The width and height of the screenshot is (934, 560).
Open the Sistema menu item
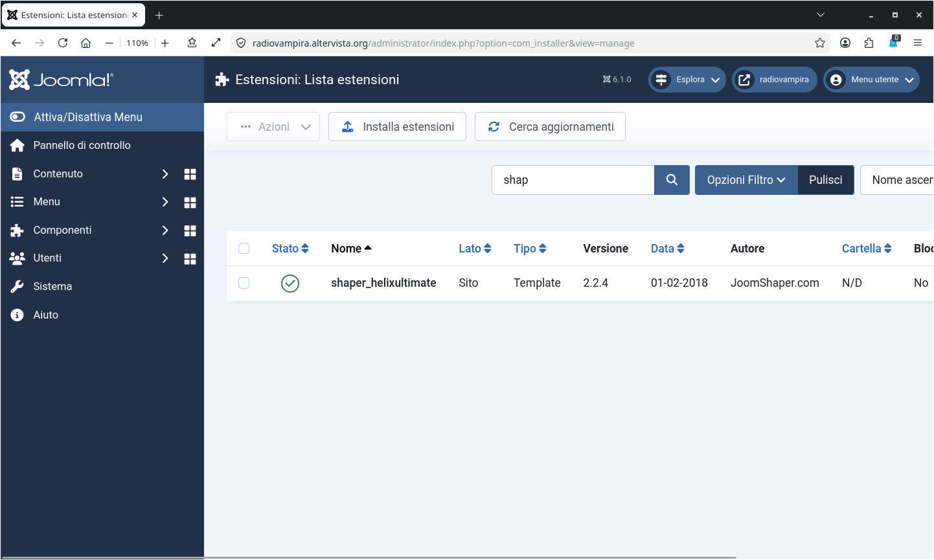point(52,287)
